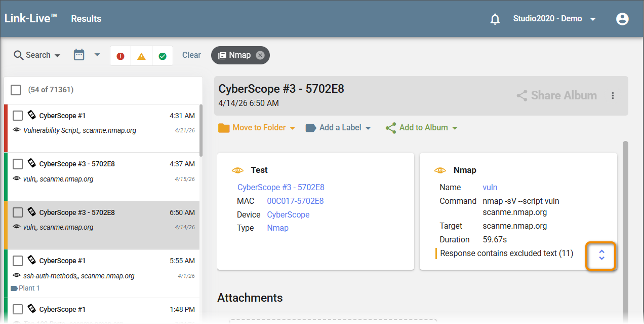644x324 pixels.
Task: Go to the Results page
Action: click(x=86, y=19)
